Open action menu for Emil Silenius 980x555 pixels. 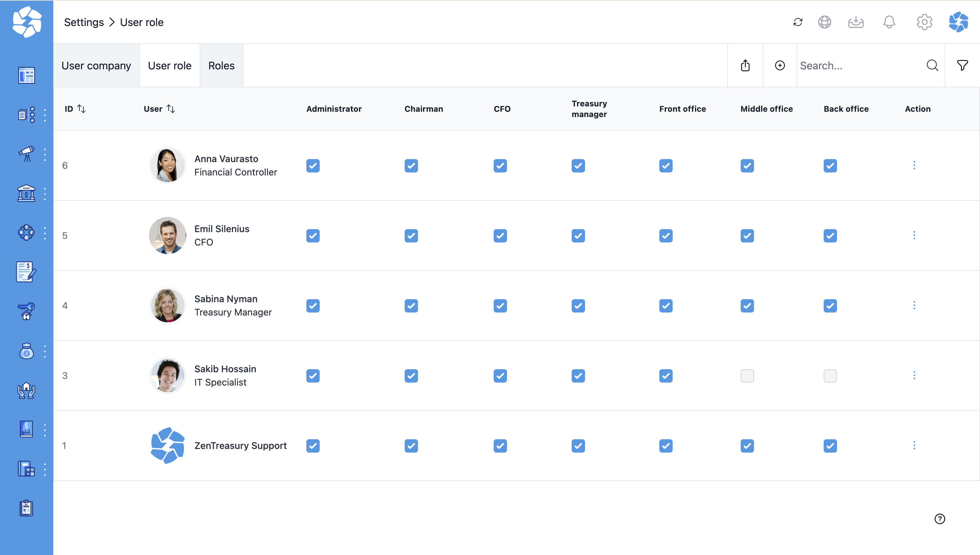point(914,235)
